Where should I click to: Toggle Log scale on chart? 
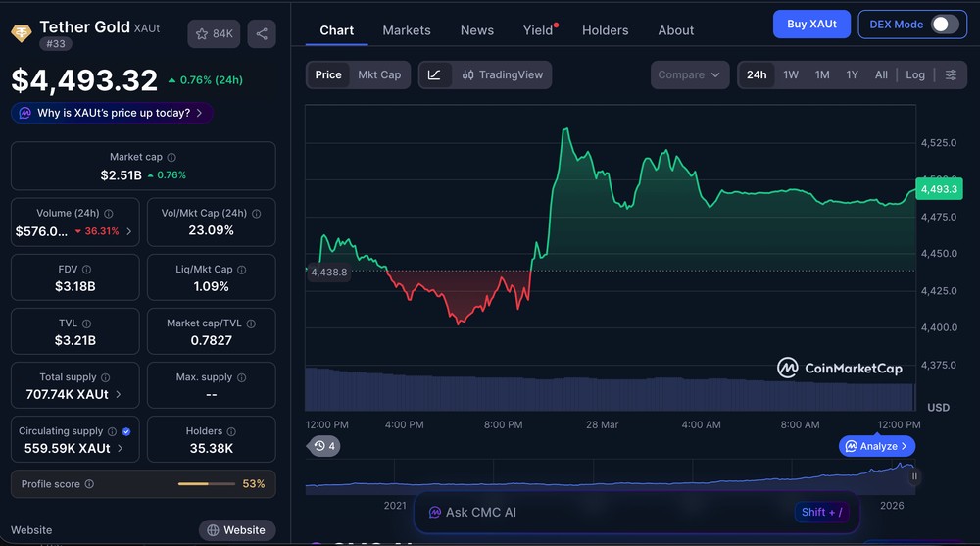point(915,75)
